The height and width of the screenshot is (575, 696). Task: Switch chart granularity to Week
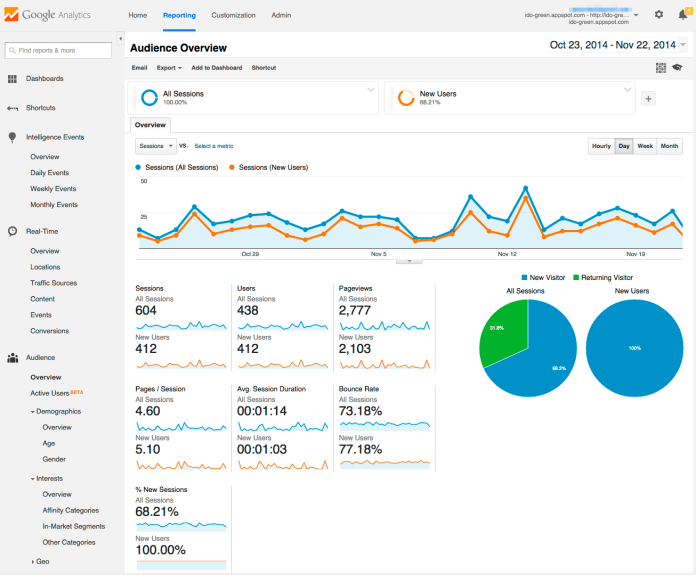point(646,146)
